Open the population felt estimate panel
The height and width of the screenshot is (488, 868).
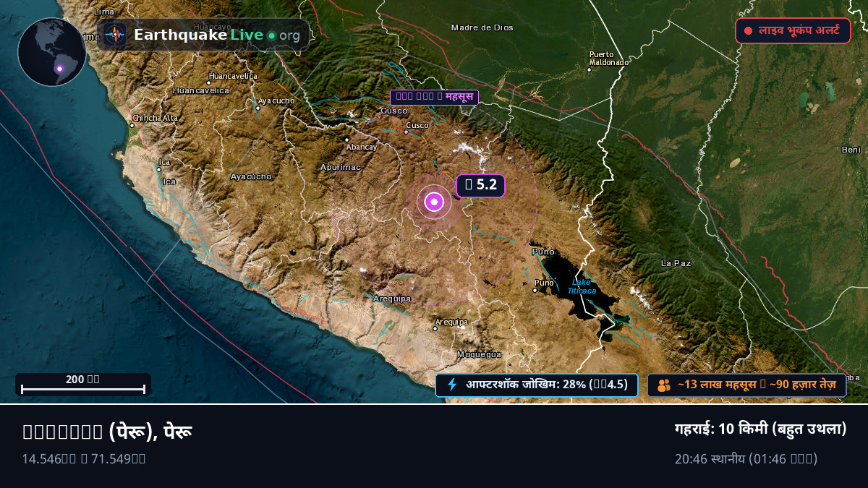[746, 385]
